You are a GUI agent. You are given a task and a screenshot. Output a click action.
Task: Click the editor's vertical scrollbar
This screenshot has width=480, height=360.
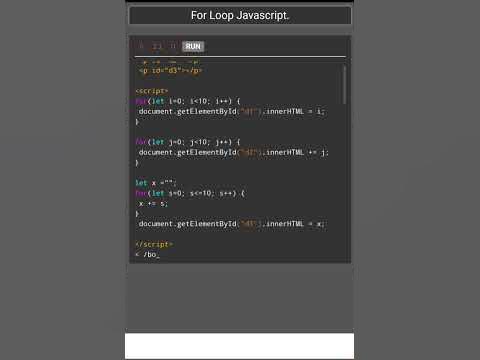(344, 84)
